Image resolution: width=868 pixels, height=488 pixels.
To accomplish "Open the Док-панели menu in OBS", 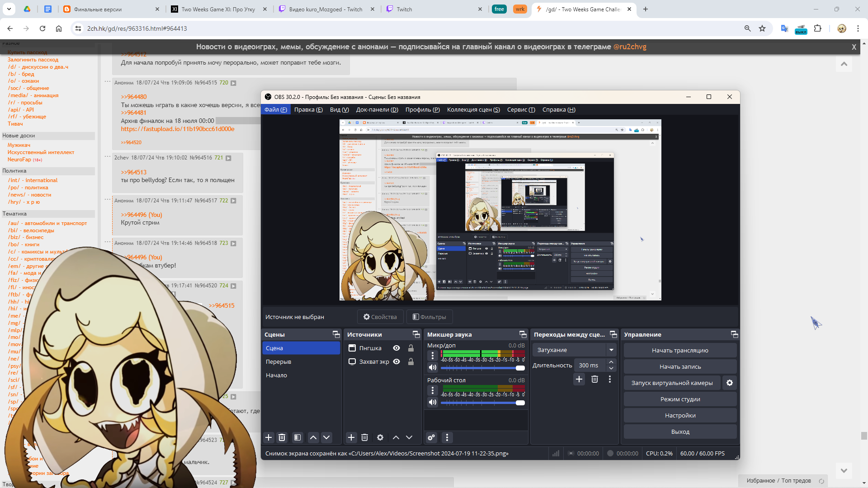I will point(377,110).
